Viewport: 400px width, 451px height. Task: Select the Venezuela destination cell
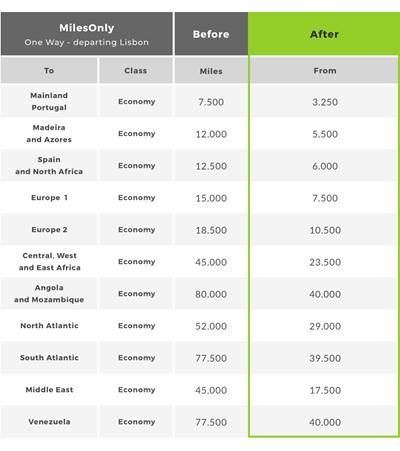point(49,421)
